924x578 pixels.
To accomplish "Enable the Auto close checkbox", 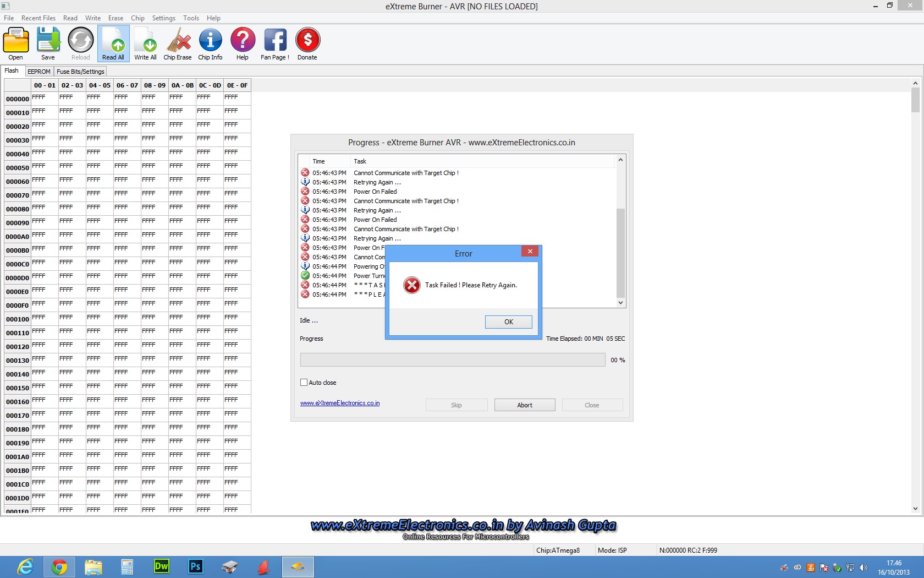I will [304, 382].
